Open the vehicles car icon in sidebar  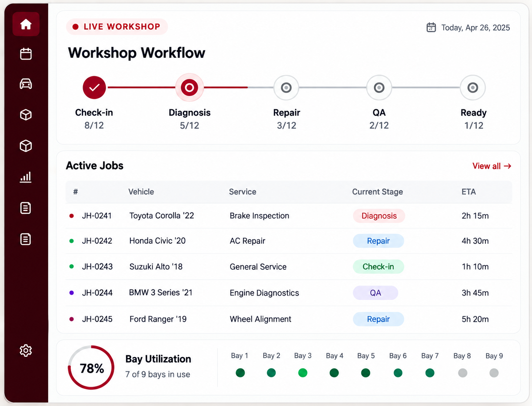click(26, 84)
